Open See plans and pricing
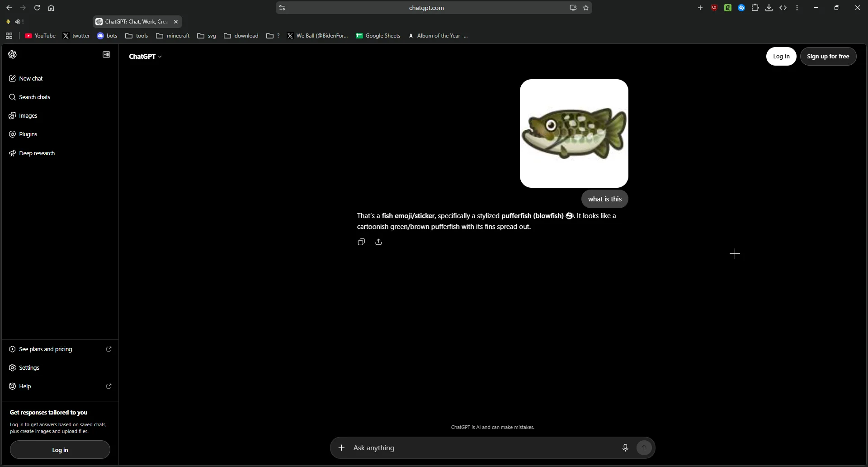The width and height of the screenshot is (868, 467). [x=60, y=349]
